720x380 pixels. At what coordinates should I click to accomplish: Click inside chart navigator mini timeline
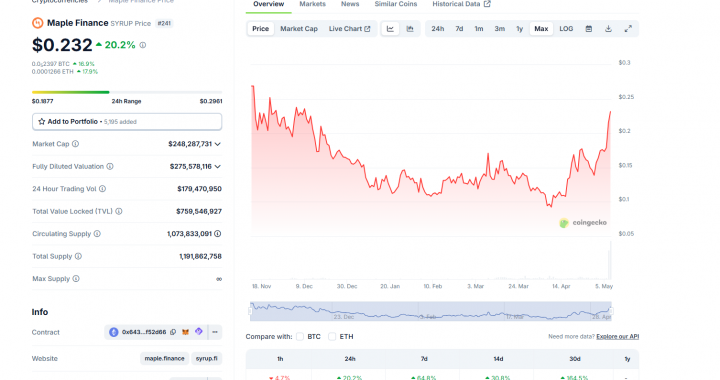[x=431, y=311]
